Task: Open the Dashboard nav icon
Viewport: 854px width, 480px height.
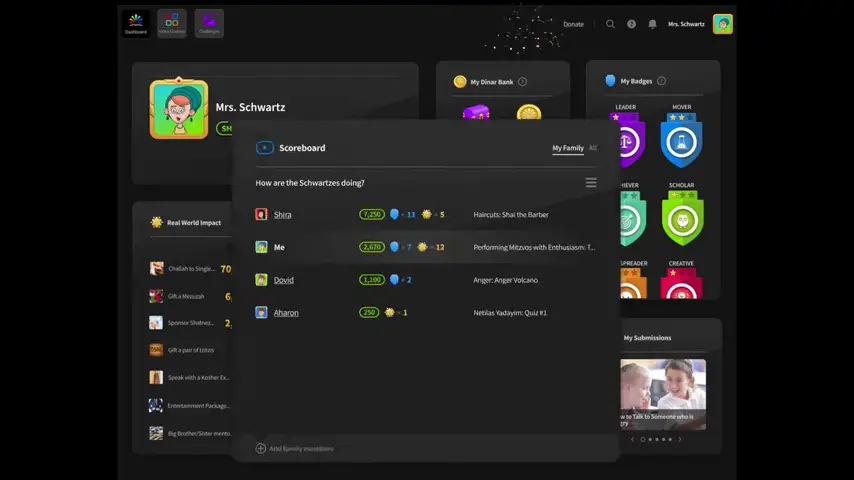Action: (x=136, y=23)
